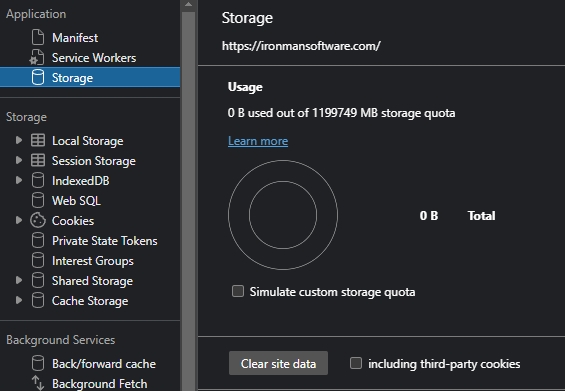Click the Manifest document icon
The image size is (565, 391).
[x=38, y=37]
